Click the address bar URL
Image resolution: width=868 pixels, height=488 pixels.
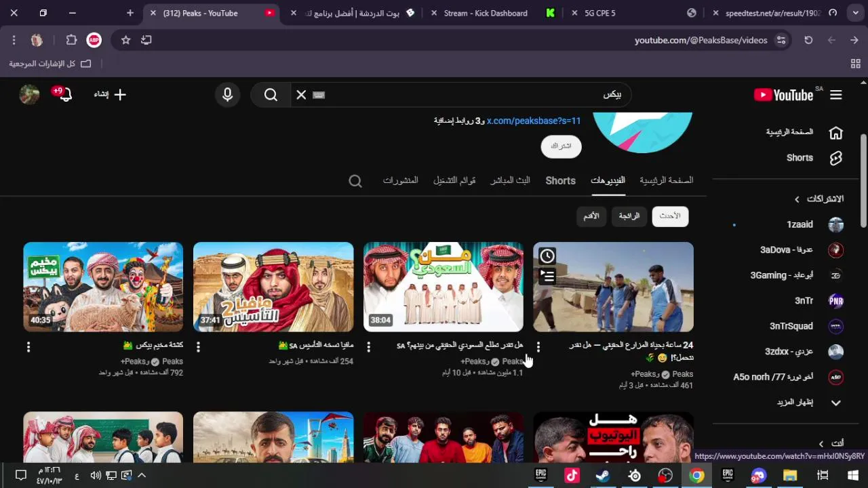[701, 40]
